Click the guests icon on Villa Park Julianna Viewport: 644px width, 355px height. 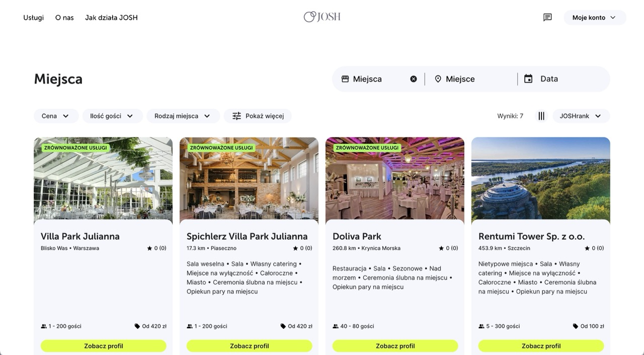tap(44, 326)
